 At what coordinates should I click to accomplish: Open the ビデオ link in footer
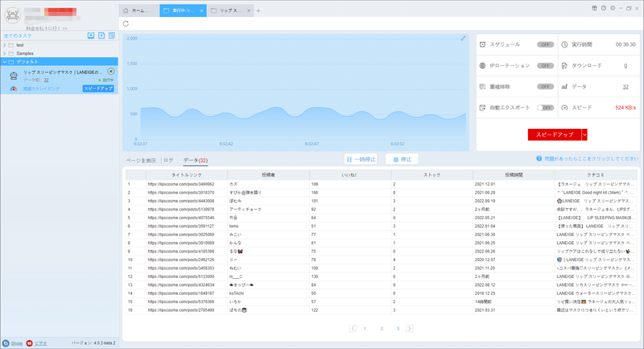41,343
